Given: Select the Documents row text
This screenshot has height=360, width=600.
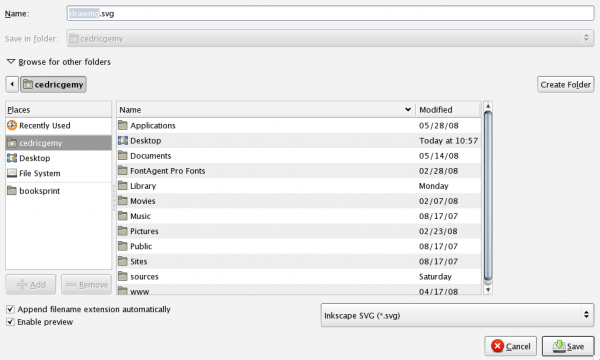Looking at the screenshot, I should [x=150, y=156].
